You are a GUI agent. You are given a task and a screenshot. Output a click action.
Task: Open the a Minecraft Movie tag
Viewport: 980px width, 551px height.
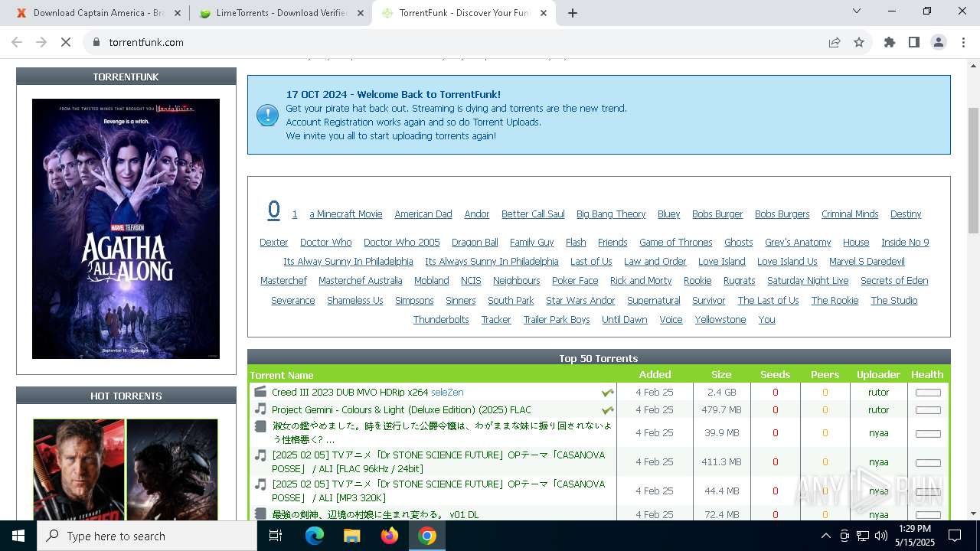pos(345,214)
